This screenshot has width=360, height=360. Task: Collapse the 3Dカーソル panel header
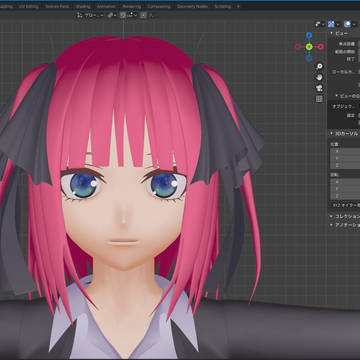point(344,133)
